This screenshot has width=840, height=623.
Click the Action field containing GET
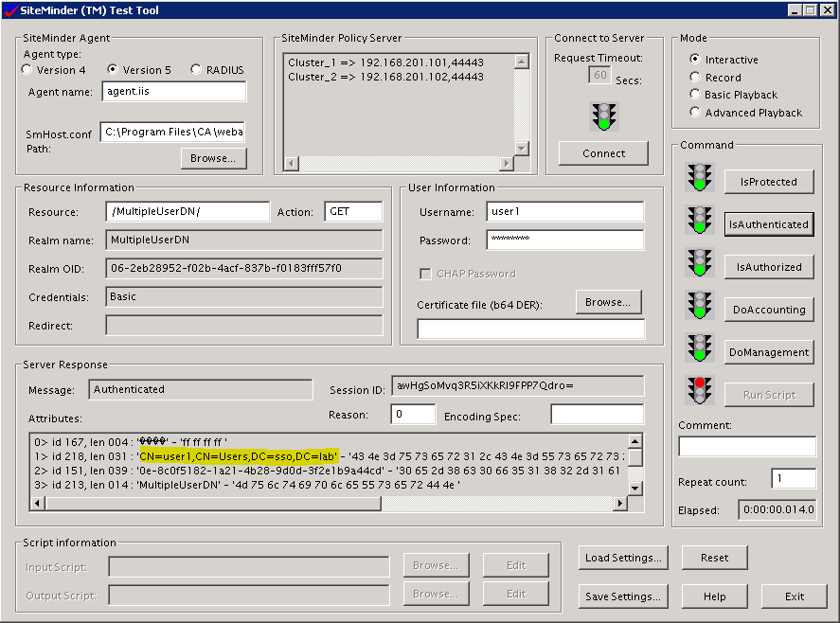pos(353,211)
